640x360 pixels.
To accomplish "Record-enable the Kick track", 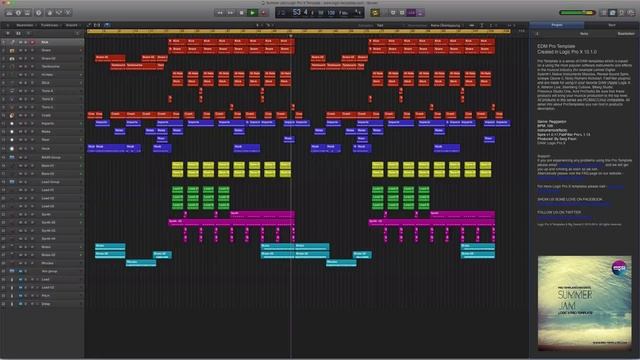I will click(x=32, y=42).
